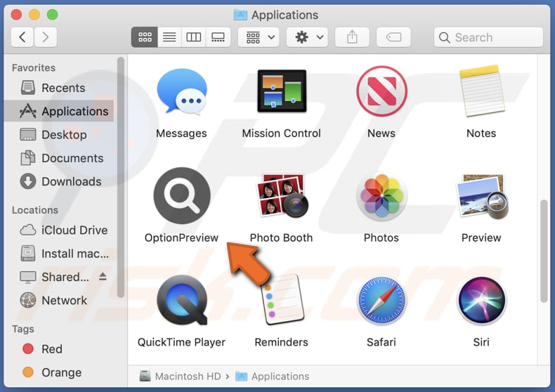Eject the Shared... volume
Screen dimensions: 555x392
click(x=103, y=276)
